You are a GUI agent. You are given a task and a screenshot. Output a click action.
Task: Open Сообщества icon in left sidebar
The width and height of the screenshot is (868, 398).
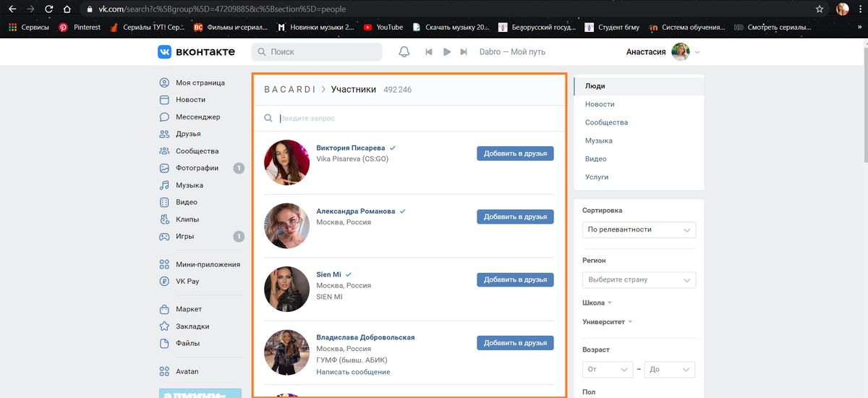[164, 151]
